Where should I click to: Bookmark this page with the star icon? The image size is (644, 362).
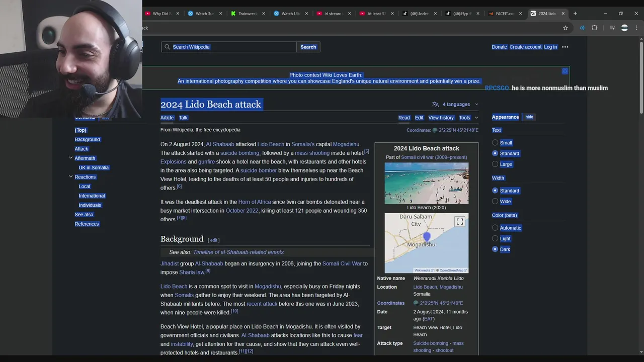[x=566, y=28]
